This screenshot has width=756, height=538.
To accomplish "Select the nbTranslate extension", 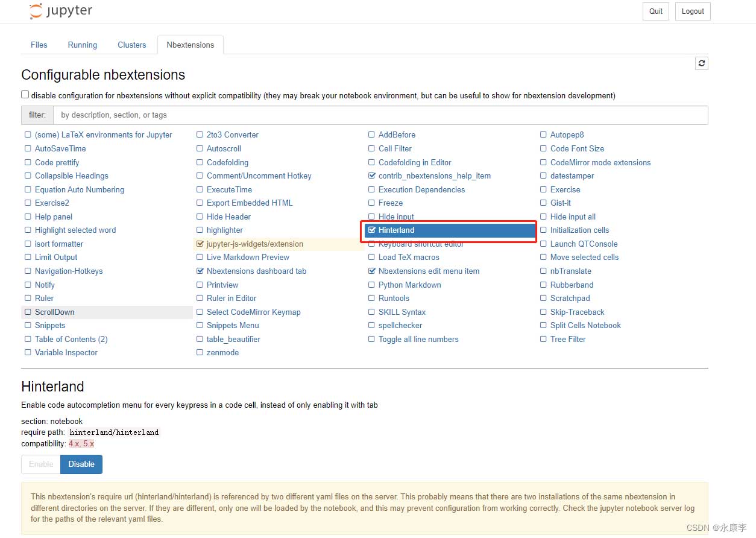I will coord(570,271).
